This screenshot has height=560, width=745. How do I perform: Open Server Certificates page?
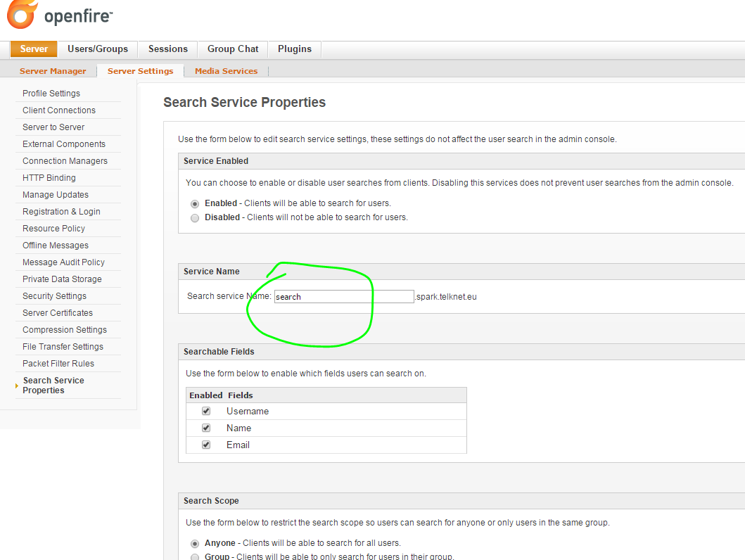[58, 313]
